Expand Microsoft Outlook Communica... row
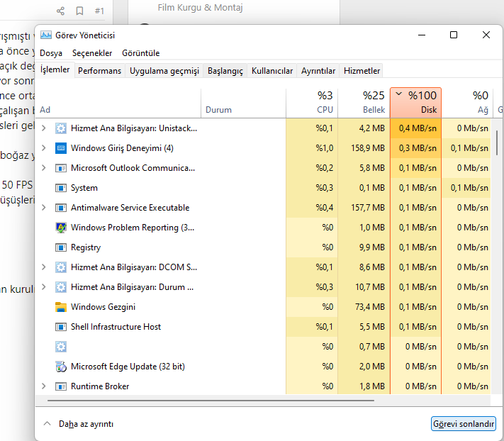The height and width of the screenshot is (441, 504). tap(44, 168)
